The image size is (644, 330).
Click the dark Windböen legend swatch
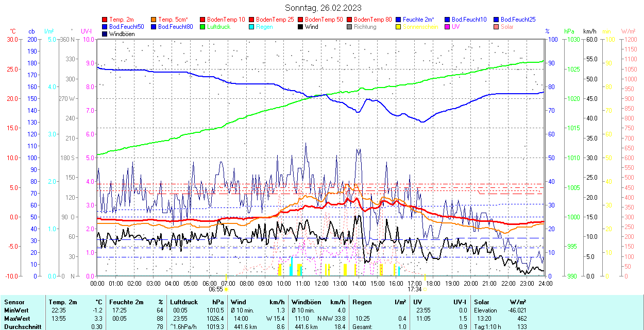point(105,34)
